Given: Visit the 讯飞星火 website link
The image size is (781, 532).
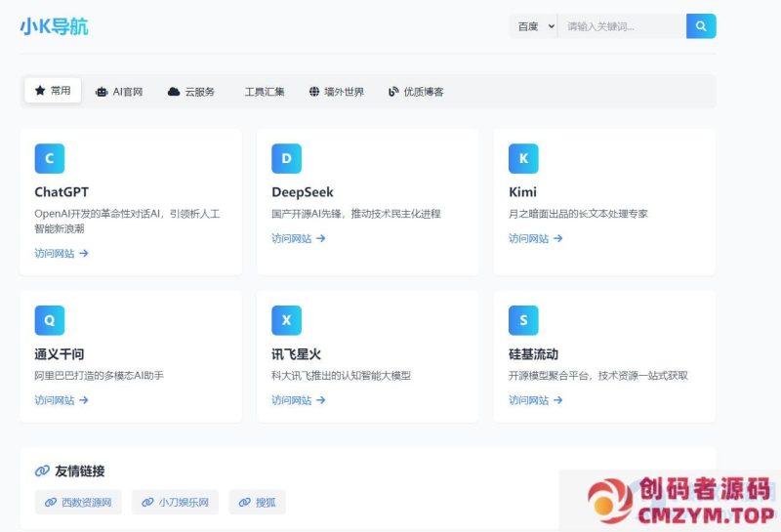Looking at the screenshot, I should pyautogui.click(x=299, y=400).
